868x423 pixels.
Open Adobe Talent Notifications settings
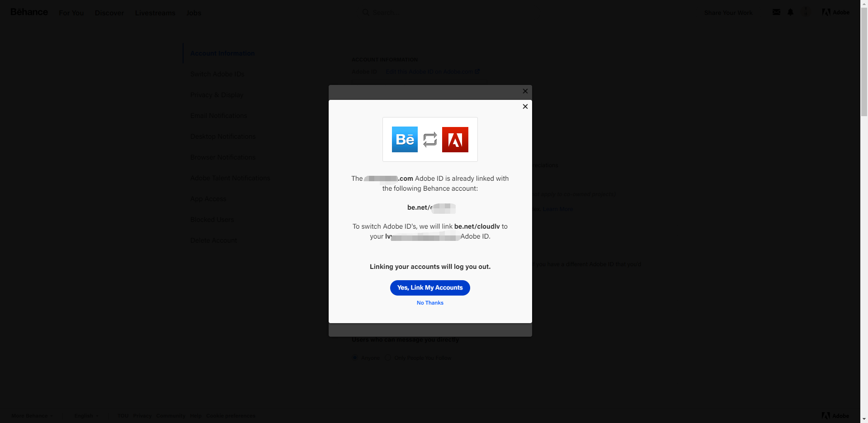pos(230,178)
